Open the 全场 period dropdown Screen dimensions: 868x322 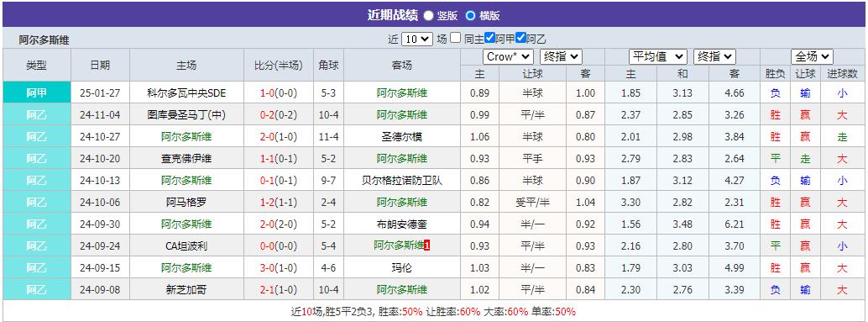point(812,56)
